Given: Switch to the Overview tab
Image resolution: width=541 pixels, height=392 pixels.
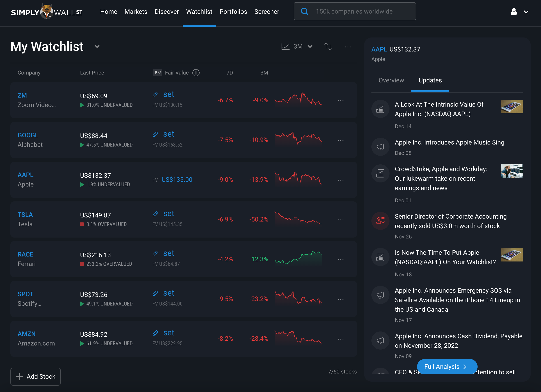Looking at the screenshot, I should coord(391,80).
